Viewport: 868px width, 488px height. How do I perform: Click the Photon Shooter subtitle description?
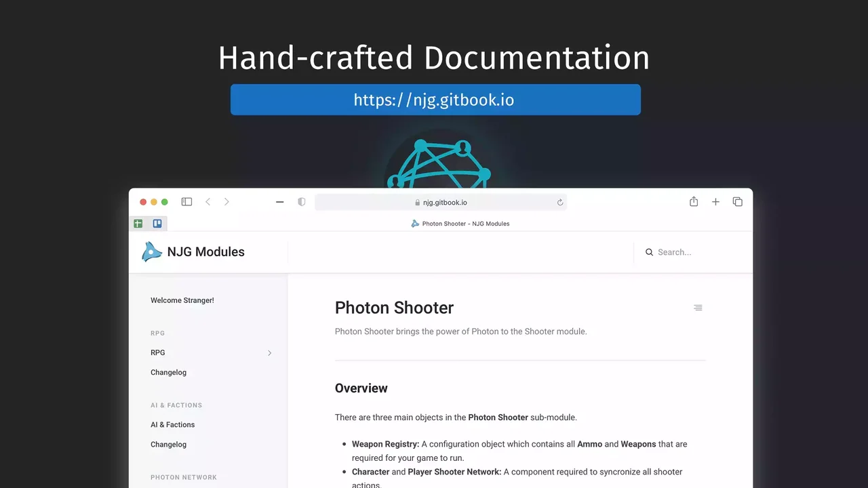coord(461,331)
